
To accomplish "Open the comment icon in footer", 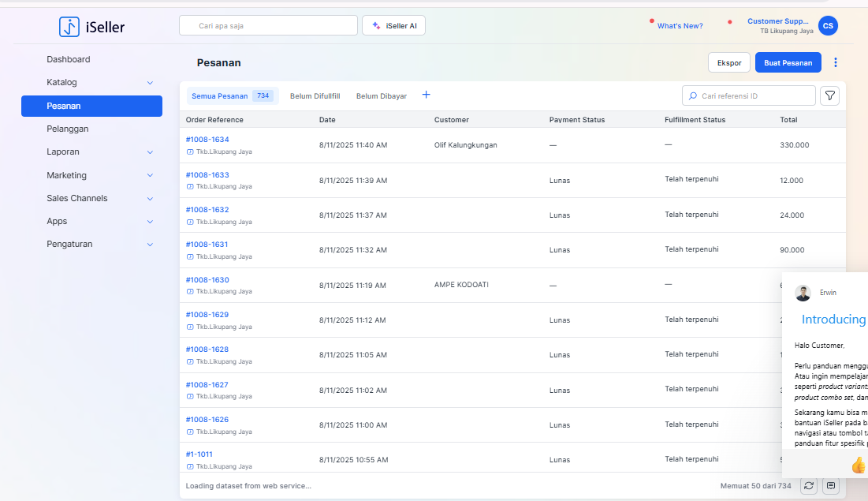I will 830,486.
